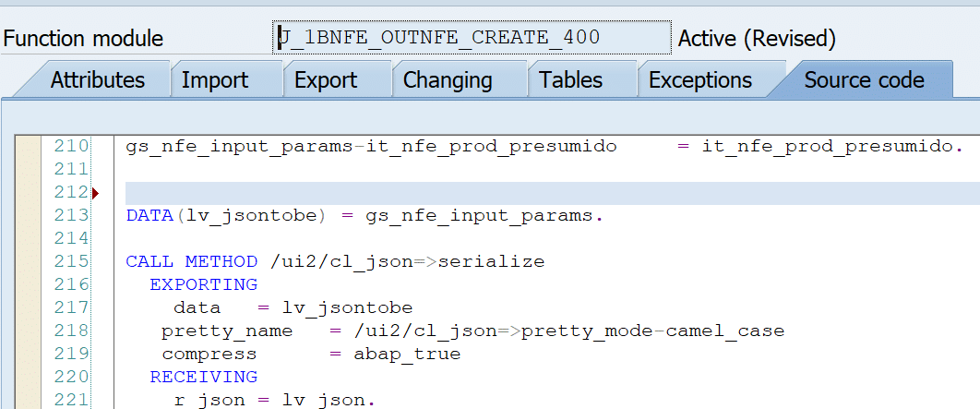The image size is (980, 409).
Task: Click lv_jsontobe declaration on line 213
Action: (x=253, y=216)
